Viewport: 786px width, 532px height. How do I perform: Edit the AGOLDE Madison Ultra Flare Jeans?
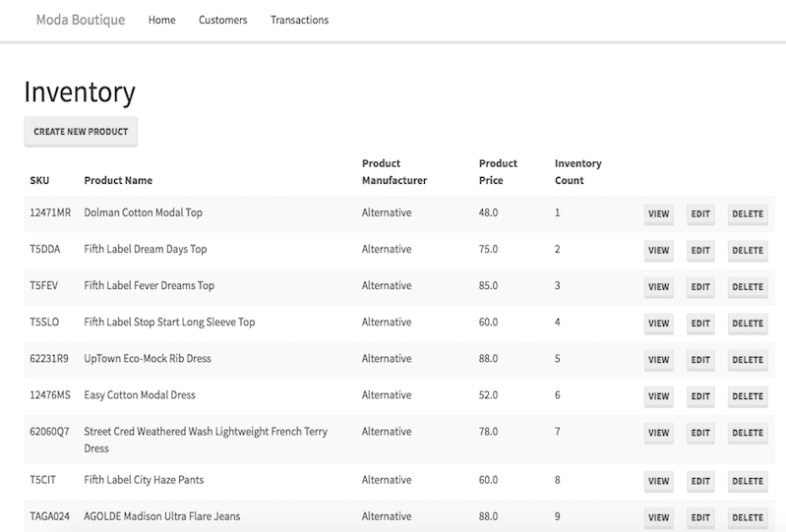pyautogui.click(x=700, y=517)
